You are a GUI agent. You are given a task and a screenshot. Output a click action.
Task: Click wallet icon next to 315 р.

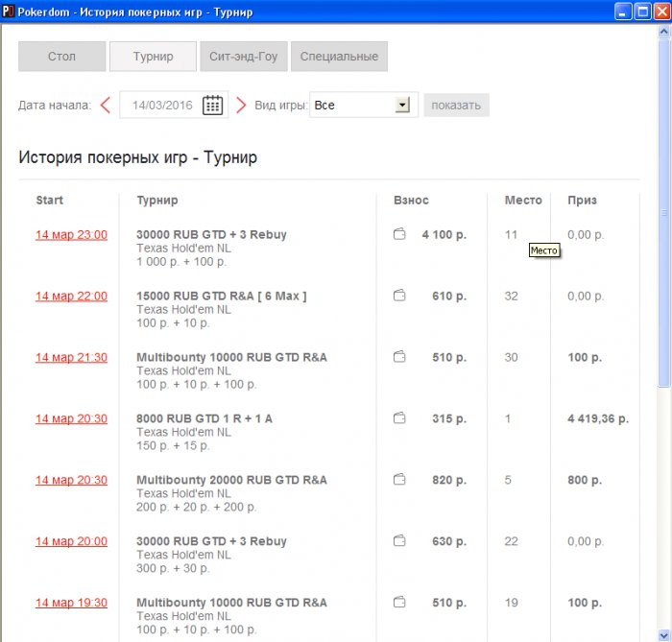coord(399,417)
